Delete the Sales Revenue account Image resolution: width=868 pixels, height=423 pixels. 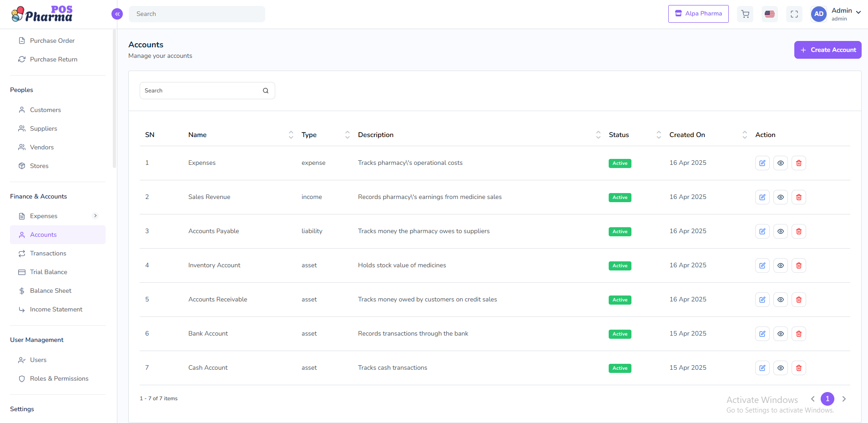798,197
